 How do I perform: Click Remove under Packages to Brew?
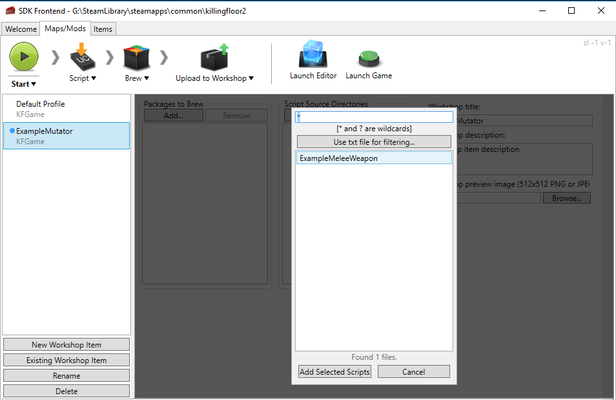point(236,116)
